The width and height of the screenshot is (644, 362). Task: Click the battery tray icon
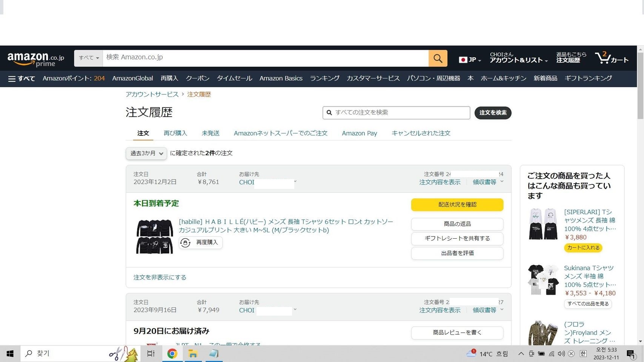[541, 354]
